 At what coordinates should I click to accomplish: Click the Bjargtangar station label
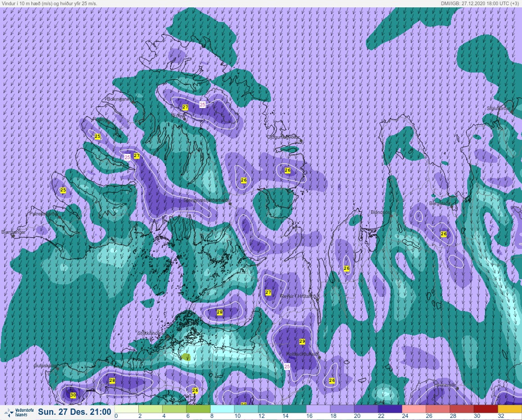click(x=14, y=232)
